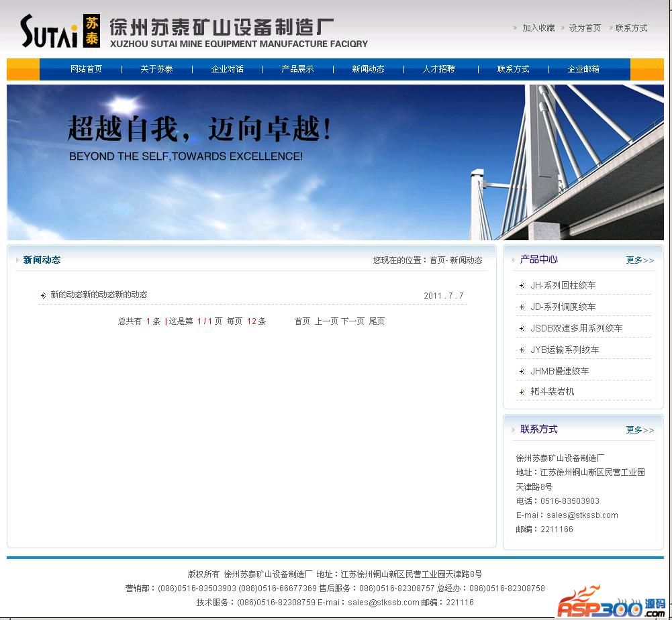Screen dimensions: 672x620
Task: Click the company name 徐州苏泰矿山设备制造厂 in the header
Action: coord(221,28)
